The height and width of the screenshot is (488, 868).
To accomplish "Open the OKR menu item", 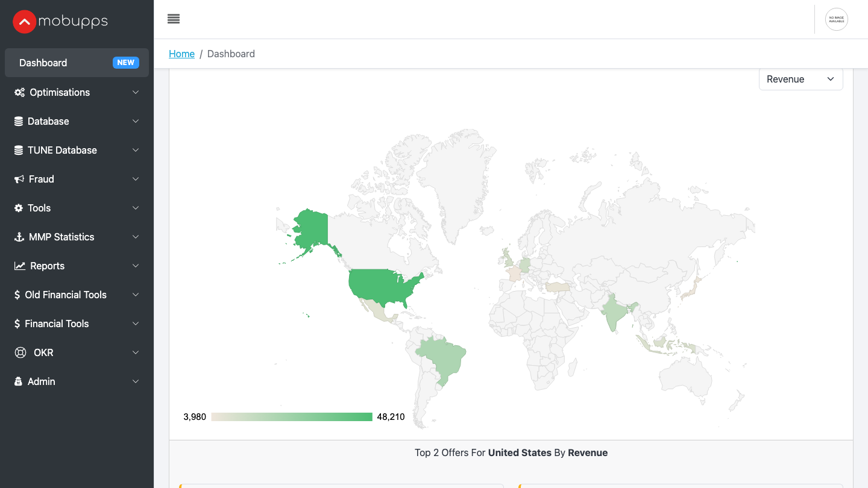I will point(77,352).
